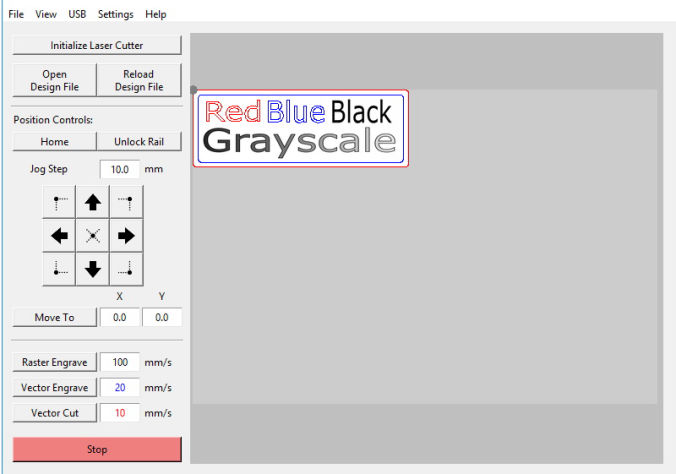Open the View menu
676x474 pixels.
(46, 14)
